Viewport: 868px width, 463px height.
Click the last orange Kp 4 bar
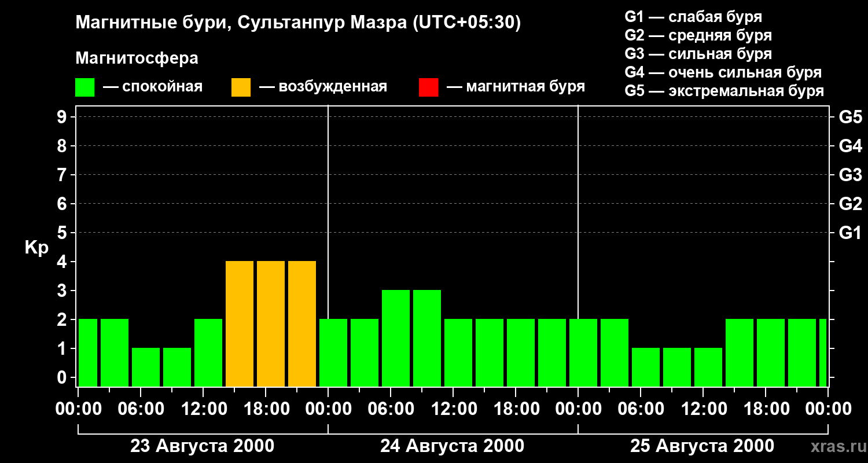[x=302, y=324]
